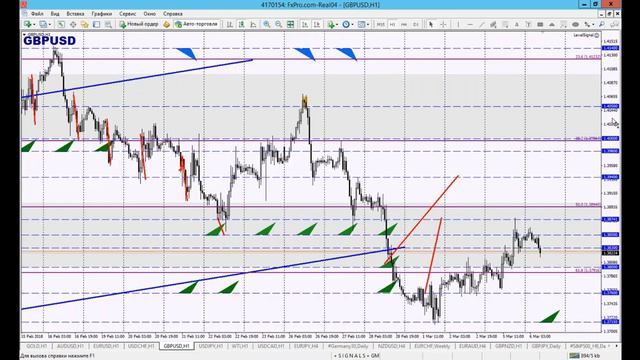Click the zoom in magnifier icon

[x=267, y=24]
